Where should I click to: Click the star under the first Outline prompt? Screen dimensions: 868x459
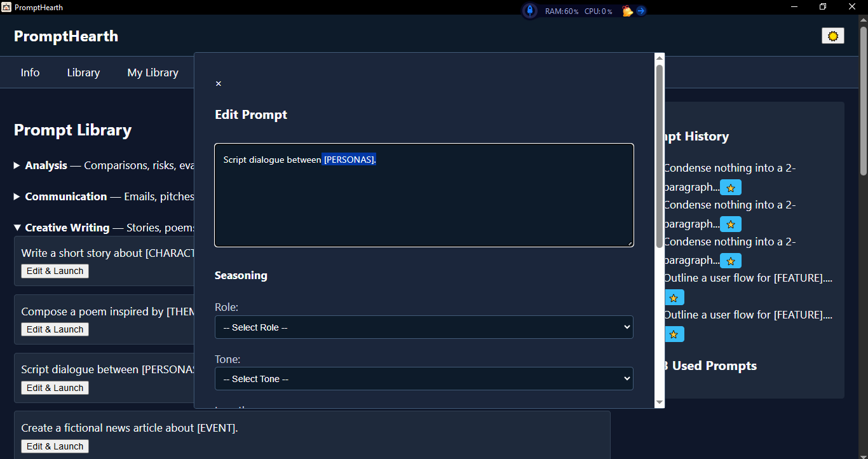pos(674,297)
